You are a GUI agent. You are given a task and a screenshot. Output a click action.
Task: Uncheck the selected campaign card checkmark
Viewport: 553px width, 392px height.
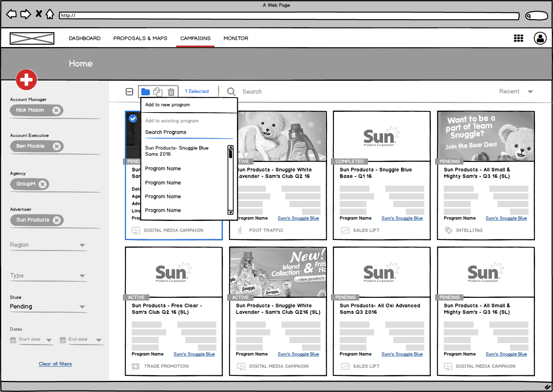(x=133, y=119)
